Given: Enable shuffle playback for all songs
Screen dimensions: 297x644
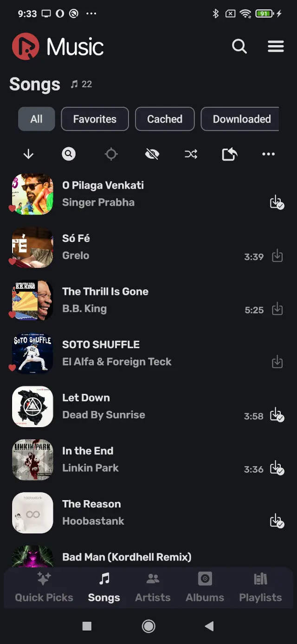Looking at the screenshot, I should (191, 154).
